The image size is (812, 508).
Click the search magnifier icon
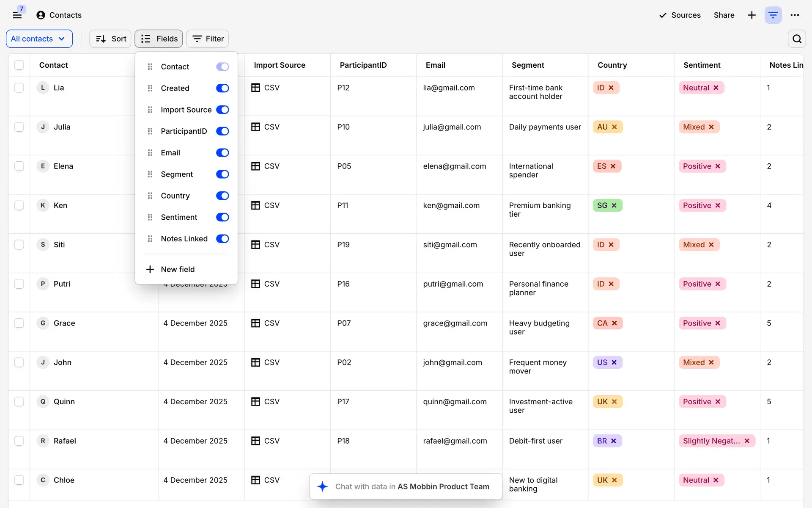pyautogui.click(x=797, y=39)
